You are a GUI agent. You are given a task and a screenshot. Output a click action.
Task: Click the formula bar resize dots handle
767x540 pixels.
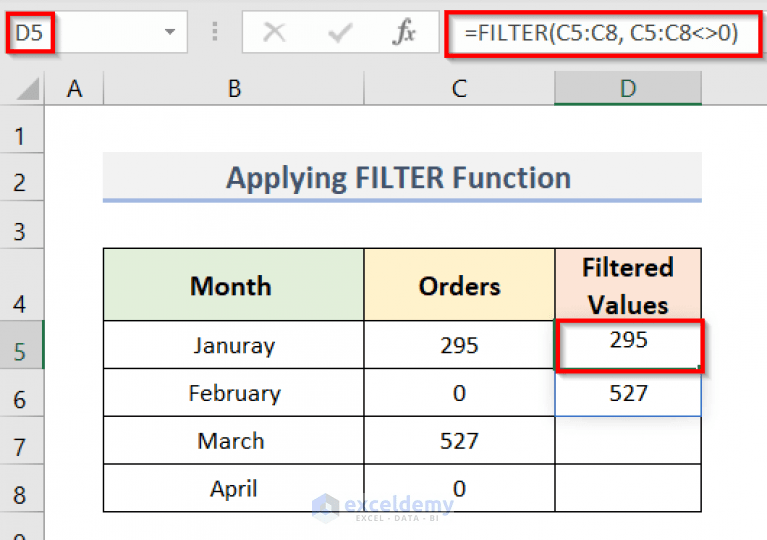(215, 31)
